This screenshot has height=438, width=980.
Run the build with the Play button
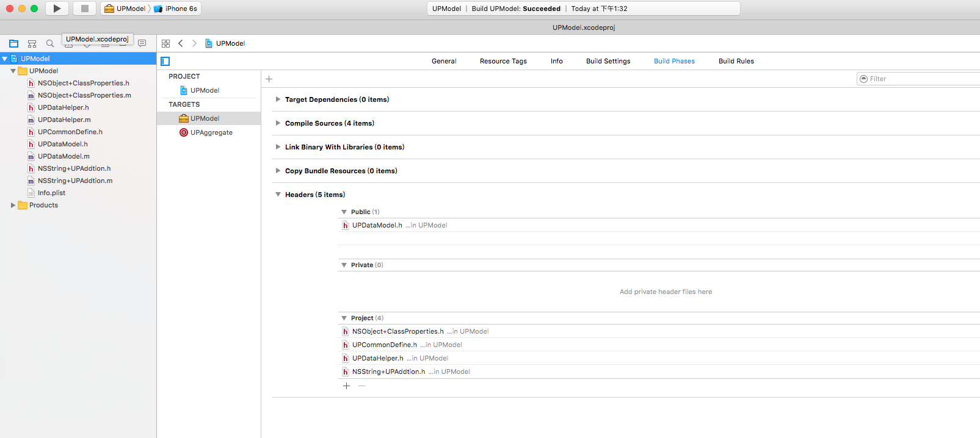tap(57, 9)
